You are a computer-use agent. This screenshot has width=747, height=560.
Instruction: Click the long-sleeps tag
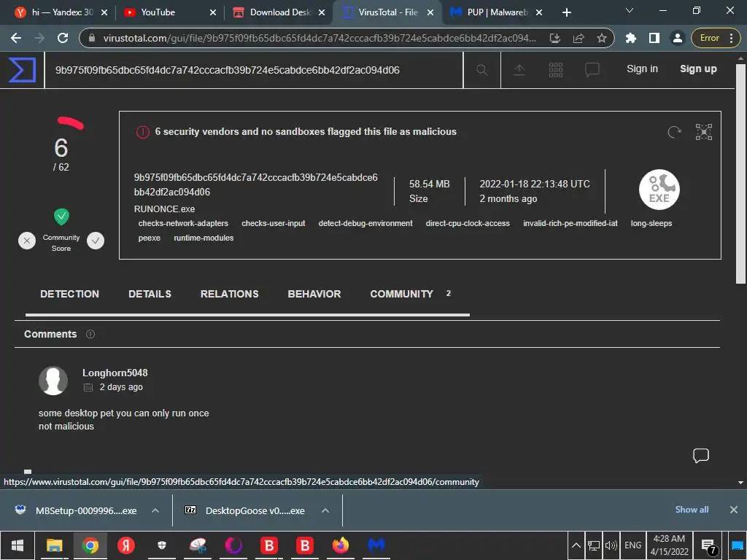pyautogui.click(x=651, y=223)
